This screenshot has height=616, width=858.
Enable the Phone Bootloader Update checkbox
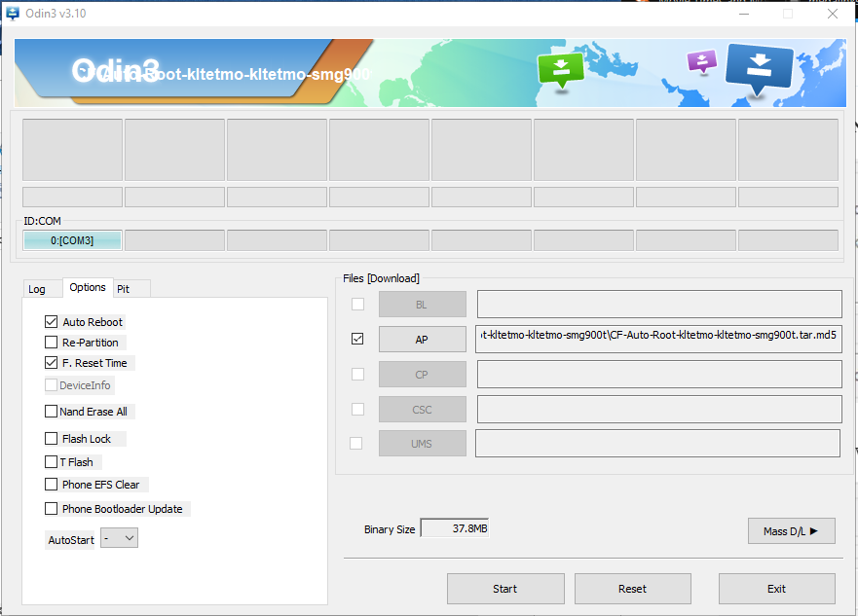(x=51, y=509)
